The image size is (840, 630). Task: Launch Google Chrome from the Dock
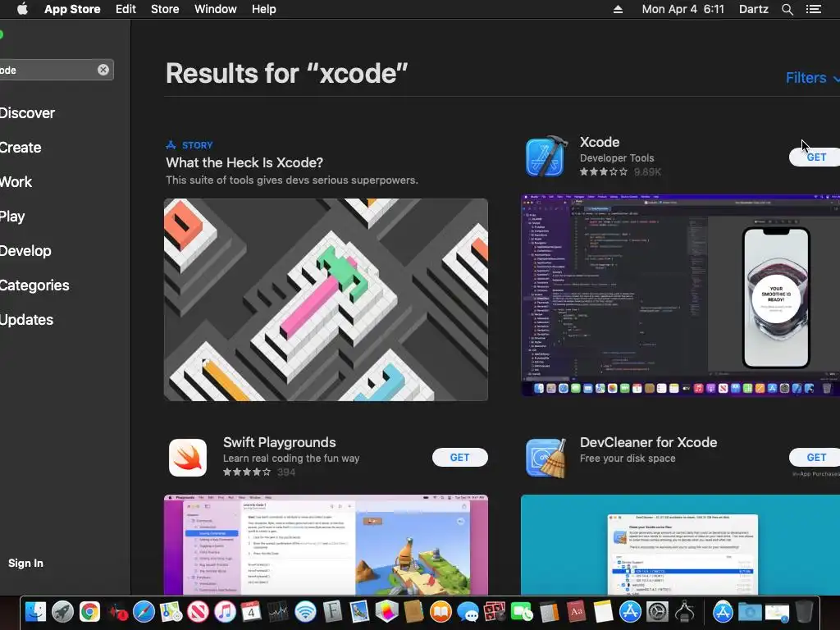pos(90,611)
